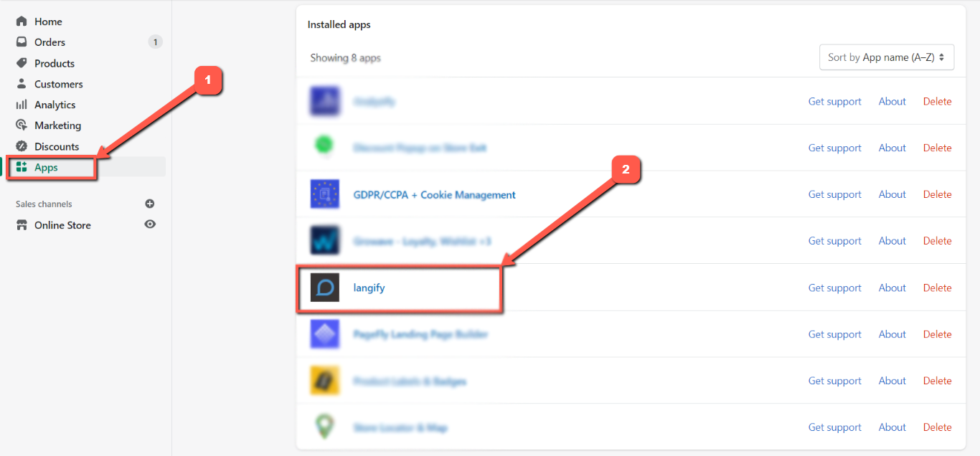980x456 pixels.
Task: Open the Discount Popup on Store Exit app
Action: [420, 148]
